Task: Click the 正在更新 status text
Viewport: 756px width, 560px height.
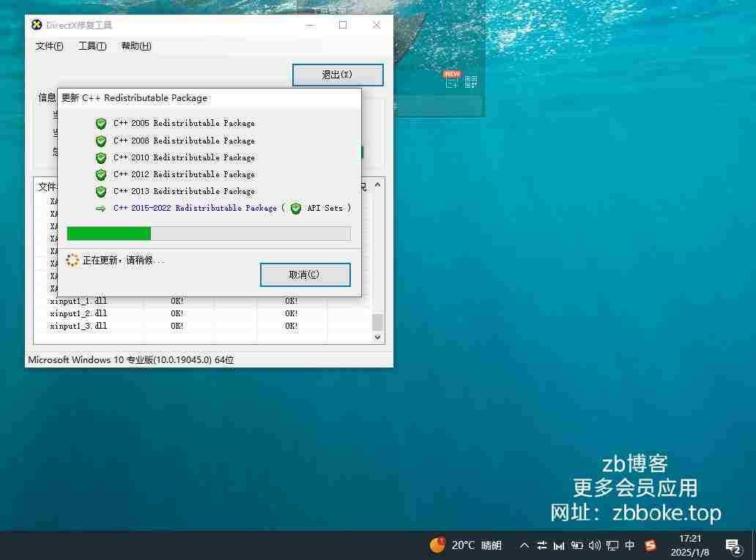Action: (123, 261)
